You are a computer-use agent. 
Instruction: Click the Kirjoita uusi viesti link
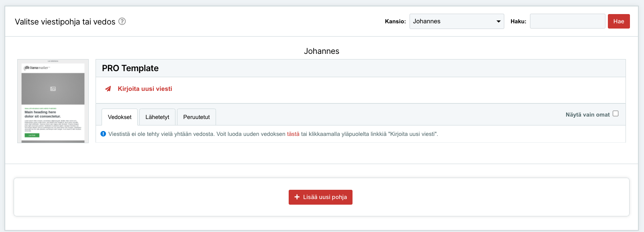point(145,89)
